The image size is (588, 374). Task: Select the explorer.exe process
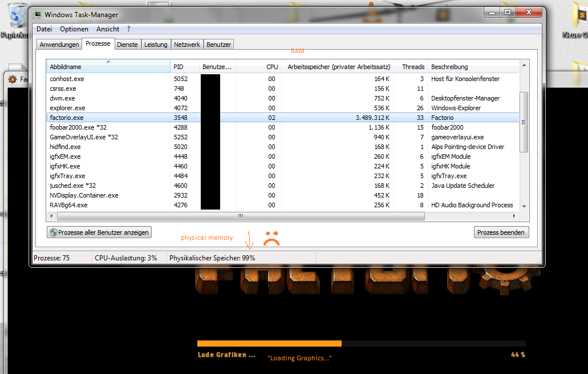283,108
